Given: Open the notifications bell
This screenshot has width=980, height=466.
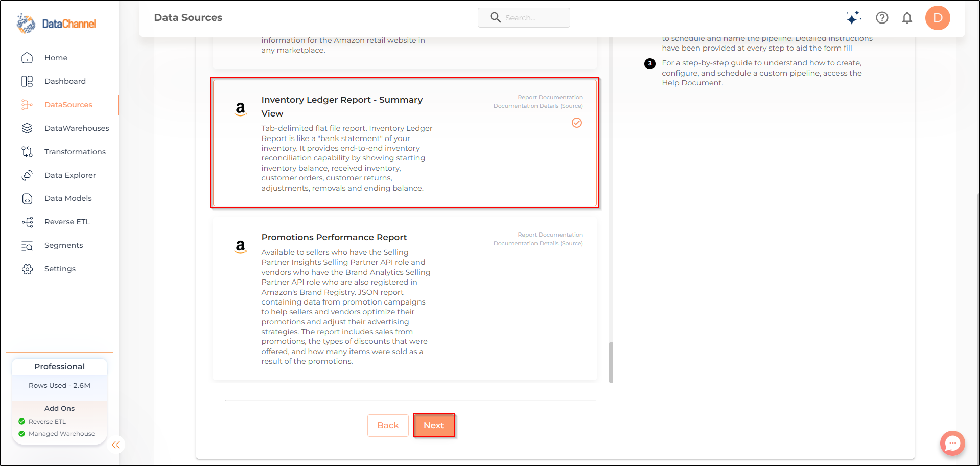Looking at the screenshot, I should [x=907, y=18].
